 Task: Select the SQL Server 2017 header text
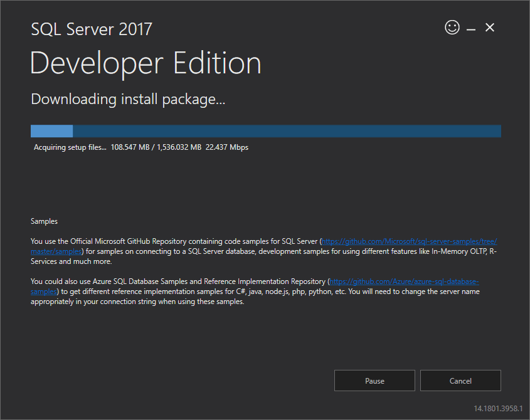pos(91,29)
